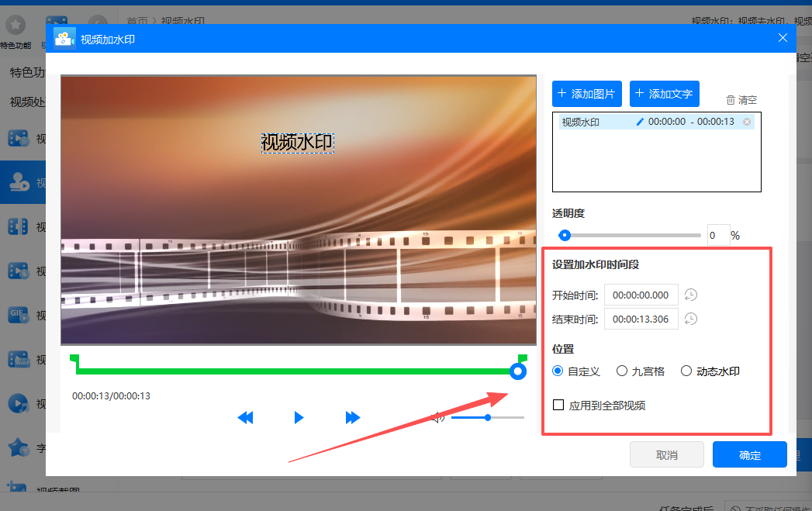Click the speaker icon to mute preview
This screenshot has width=812, height=511.
click(437, 417)
